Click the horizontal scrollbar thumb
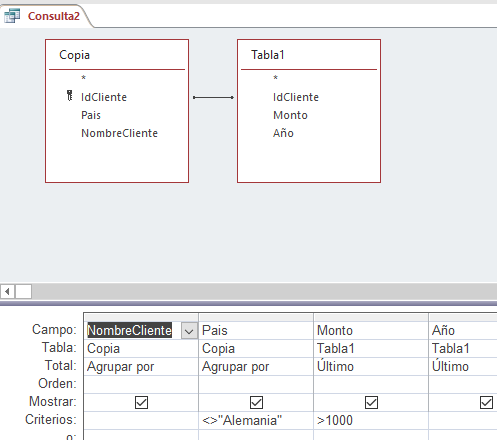Viewport: 497px width, 440px height. pos(23,292)
